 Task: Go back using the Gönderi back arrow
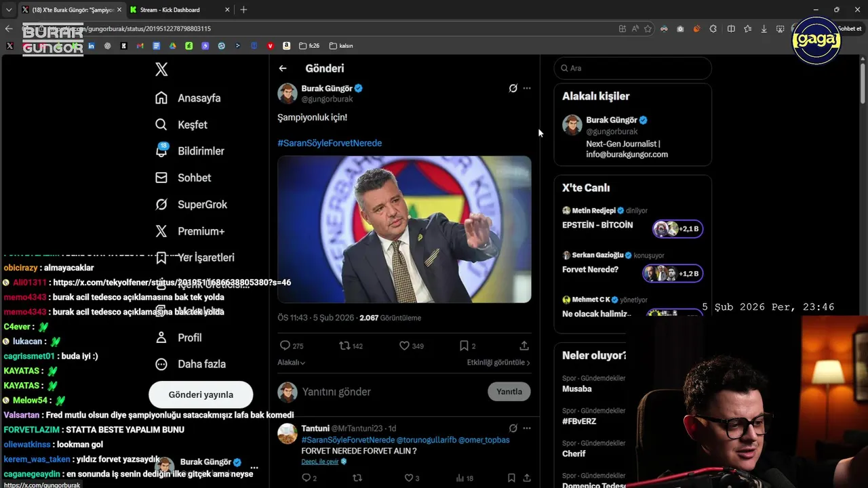coord(283,68)
